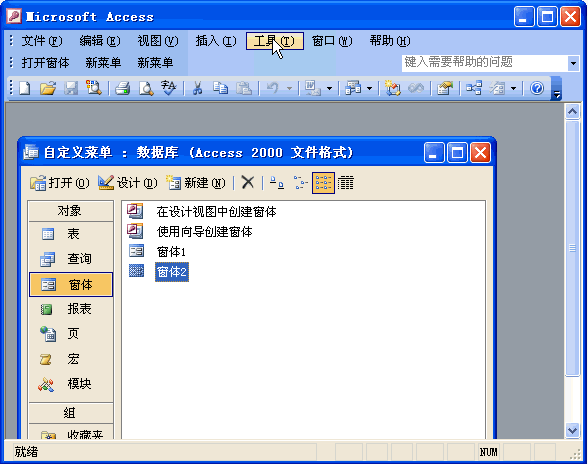588x464 pixels.
Task: Select the 报表 object category
Action: click(x=71, y=309)
